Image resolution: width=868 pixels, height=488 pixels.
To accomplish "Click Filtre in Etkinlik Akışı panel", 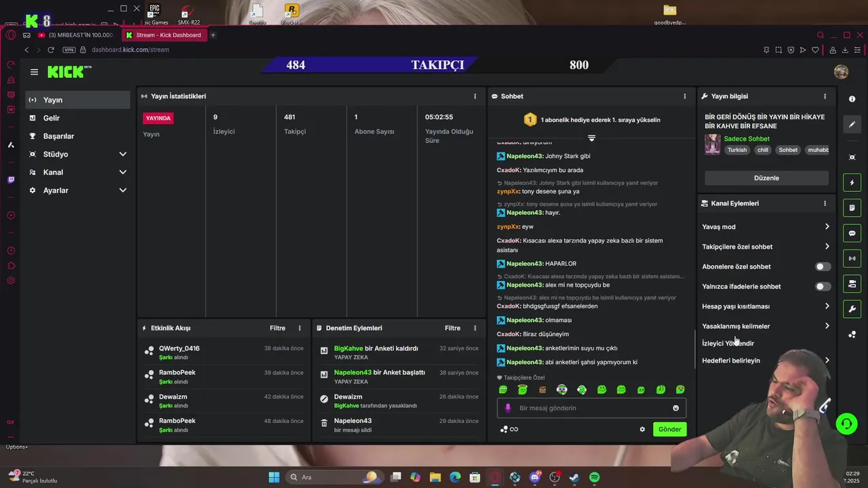I will pyautogui.click(x=277, y=328).
